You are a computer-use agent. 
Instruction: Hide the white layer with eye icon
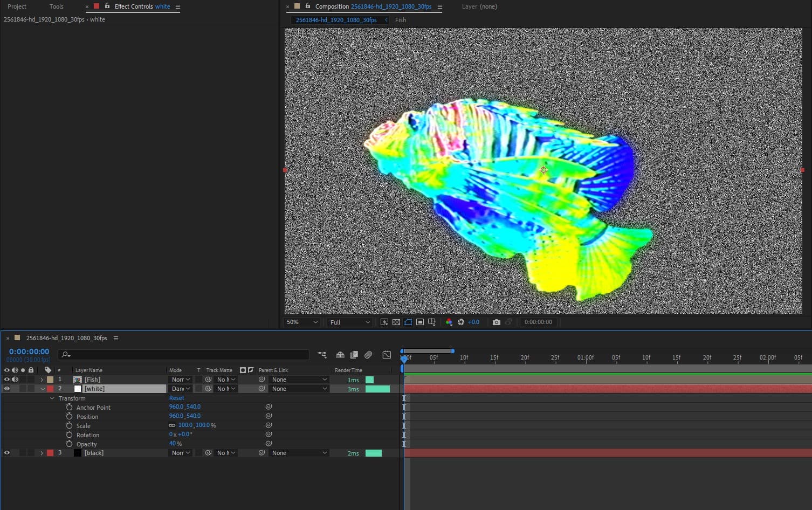pyautogui.click(x=7, y=389)
